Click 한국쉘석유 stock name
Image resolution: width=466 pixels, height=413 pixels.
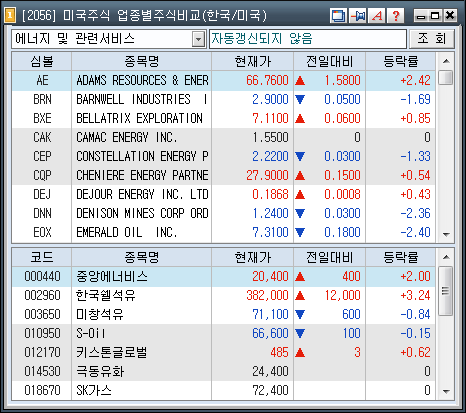(106, 295)
